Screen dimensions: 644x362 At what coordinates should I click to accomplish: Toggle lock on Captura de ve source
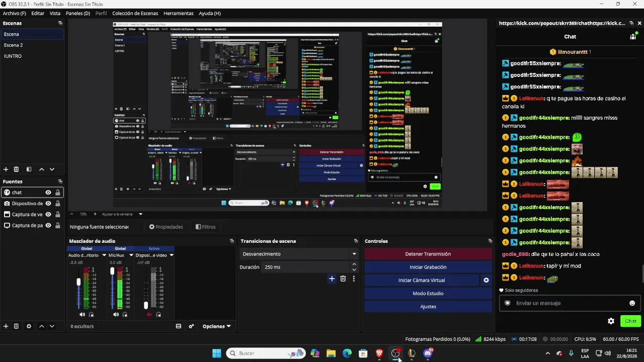[x=58, y=215]
